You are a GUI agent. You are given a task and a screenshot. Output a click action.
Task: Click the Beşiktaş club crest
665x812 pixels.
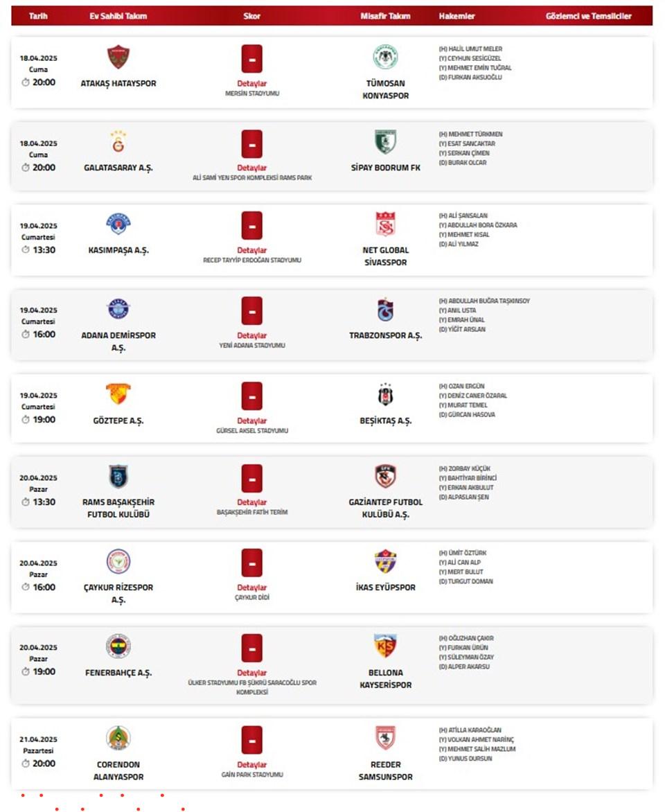click(385, 395)
